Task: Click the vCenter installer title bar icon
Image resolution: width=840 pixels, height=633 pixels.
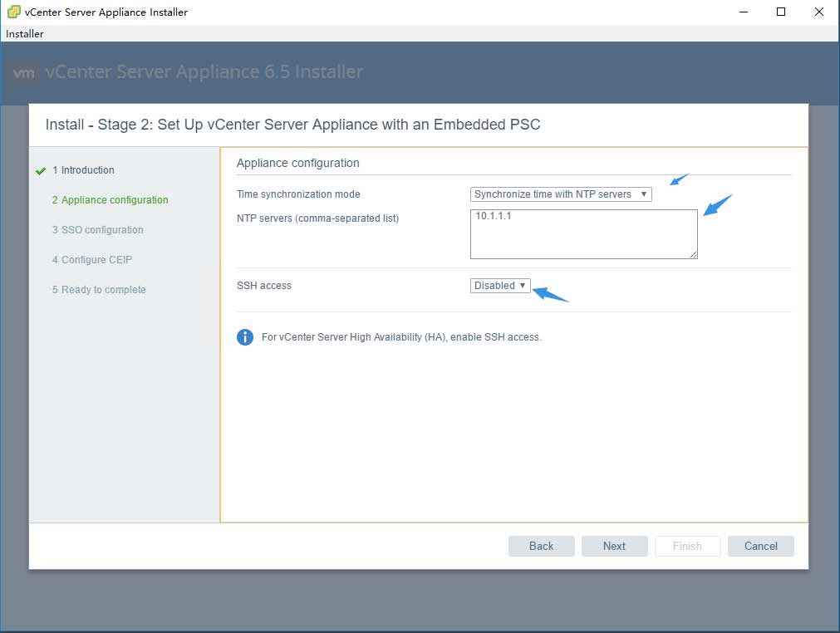Action: coord(14,12)
